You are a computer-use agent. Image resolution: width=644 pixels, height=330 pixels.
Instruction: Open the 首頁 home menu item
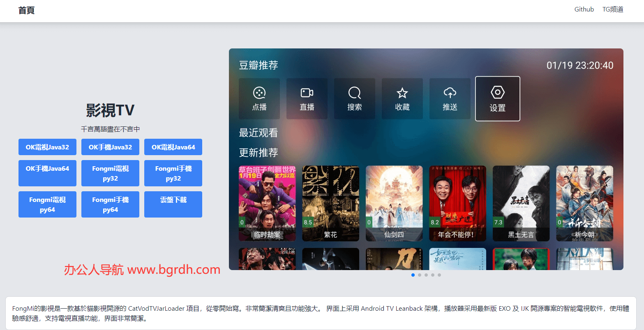point(26,10)
